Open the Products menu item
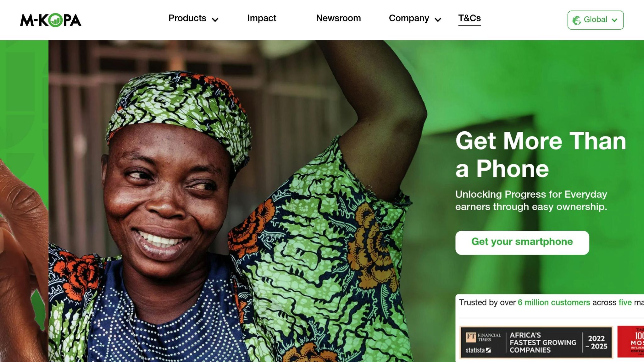The height and width of the screenshot is (362, 644). 187,18
